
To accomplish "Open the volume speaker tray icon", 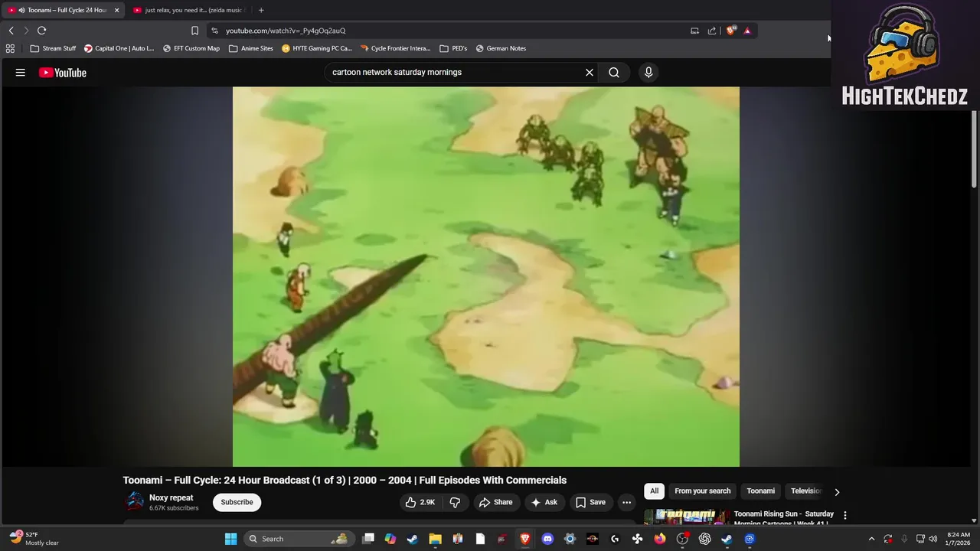I will pyautogui.click(x=933, y=539).
